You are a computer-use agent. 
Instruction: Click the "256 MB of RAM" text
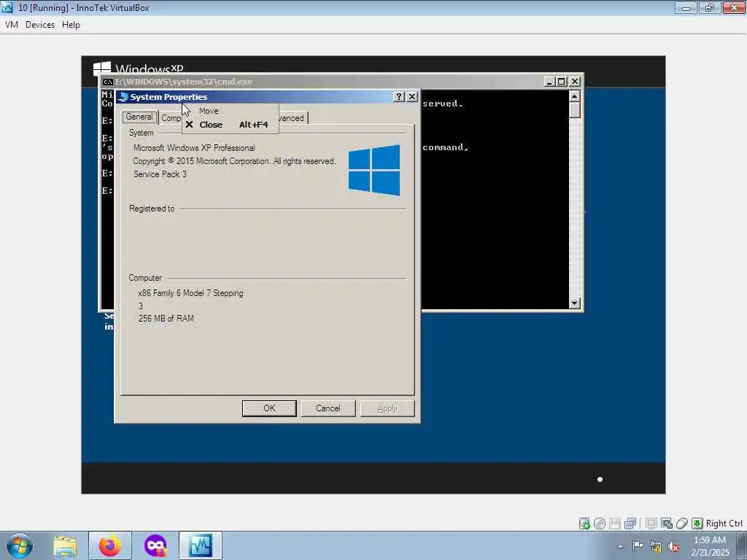[x=166, y=319]
